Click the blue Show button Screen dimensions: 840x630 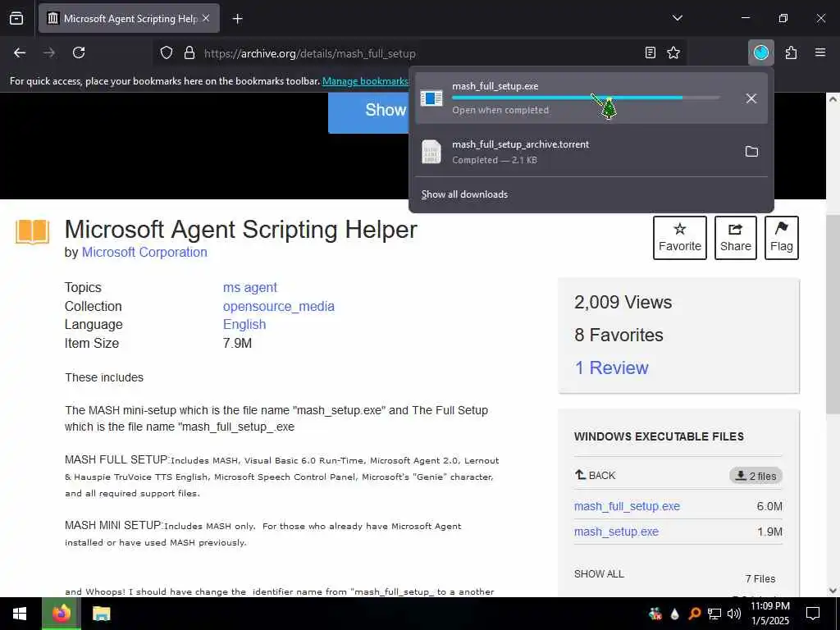[x=368, y=113]
